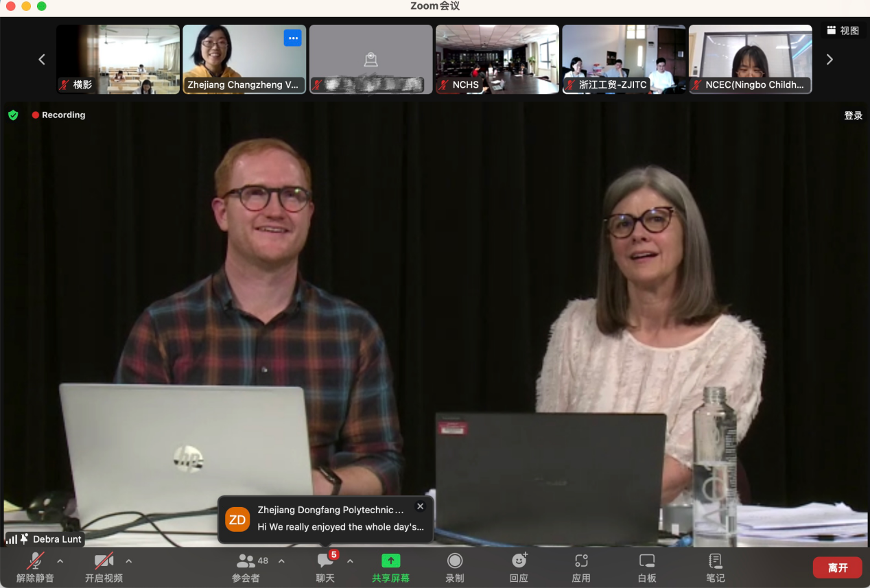Viewport: 870px width, 588px height.
Task: Dismiss the Zhejiang Dongfang chat notification
Action: click(421, 506)
